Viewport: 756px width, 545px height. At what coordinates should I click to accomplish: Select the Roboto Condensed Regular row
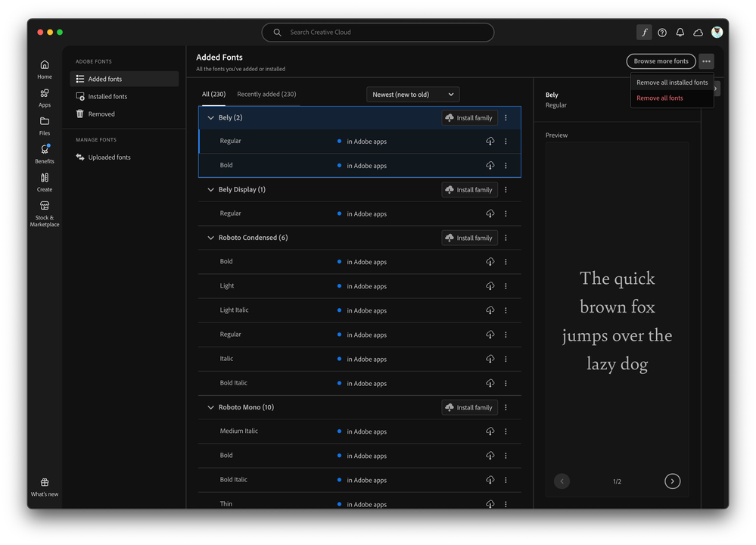point(359,335)
